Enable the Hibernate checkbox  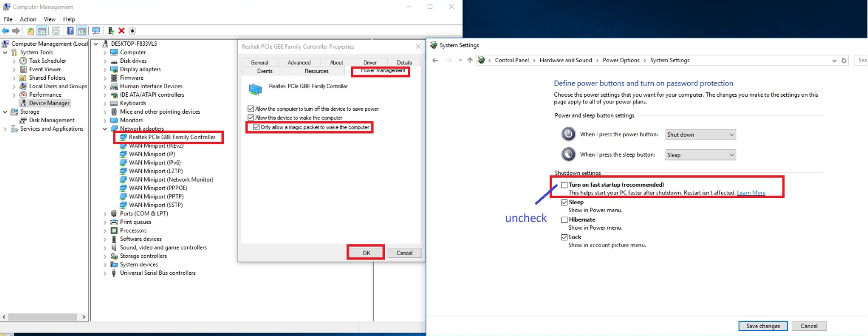pos(564,219)
